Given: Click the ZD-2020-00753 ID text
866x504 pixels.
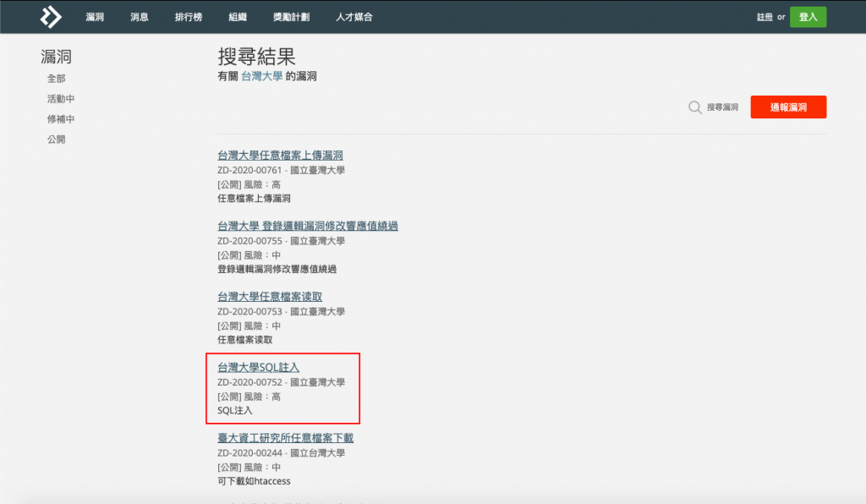Looking at the screenshot, I should pyautogui.click(x=249, y=312).
